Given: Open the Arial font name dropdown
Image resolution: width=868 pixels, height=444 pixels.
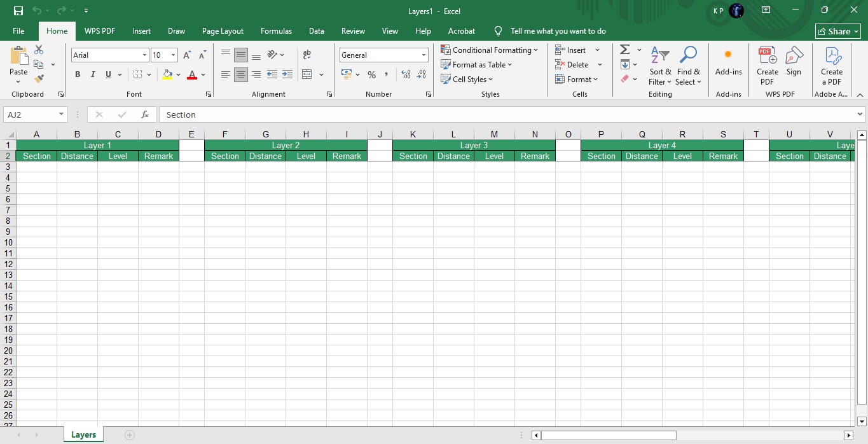Looking at the screenshot, I should coord(144,55).
